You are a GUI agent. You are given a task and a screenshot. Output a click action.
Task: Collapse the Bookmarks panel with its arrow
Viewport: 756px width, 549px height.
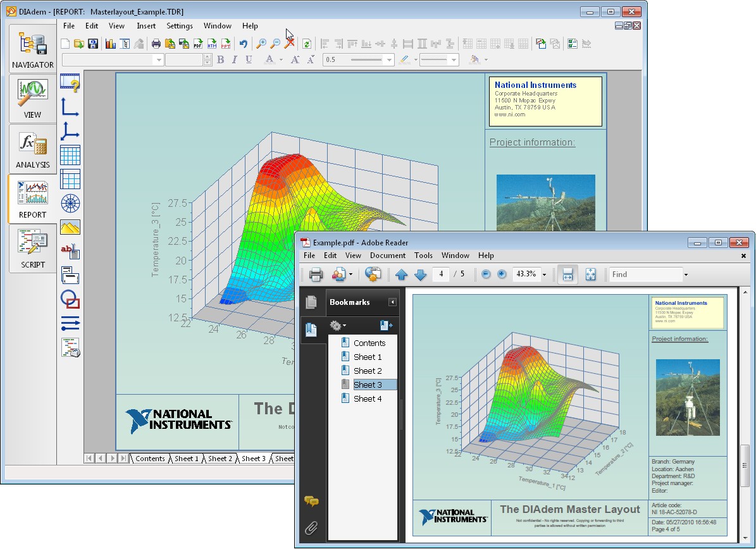coord(392,302)
